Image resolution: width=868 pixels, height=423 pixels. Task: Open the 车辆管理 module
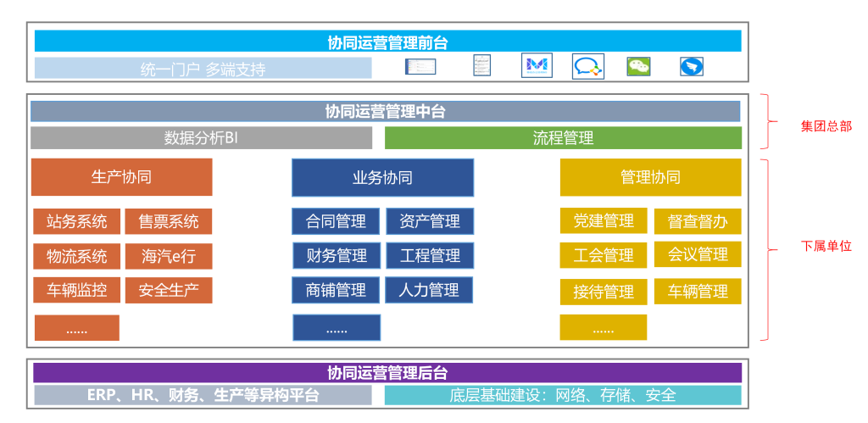click(698, 292)
